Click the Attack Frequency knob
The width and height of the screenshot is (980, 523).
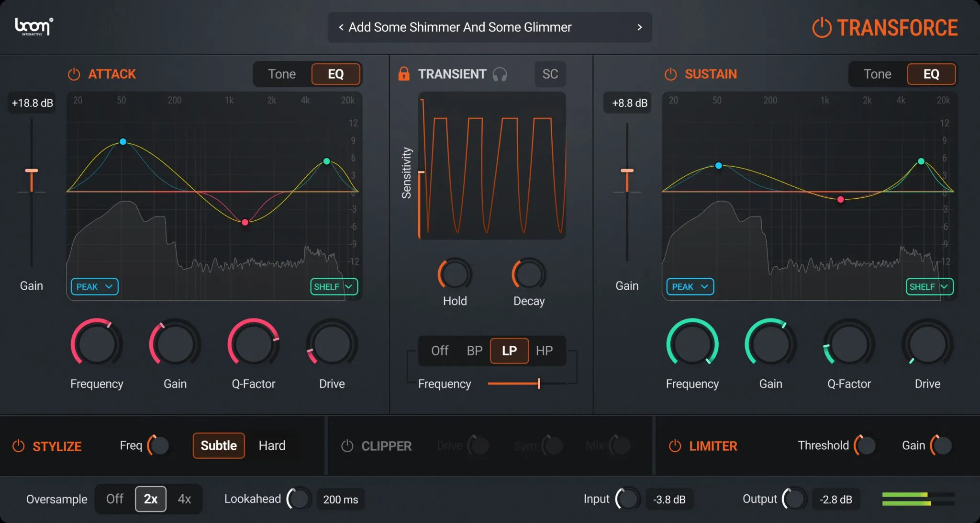point(97,344)
